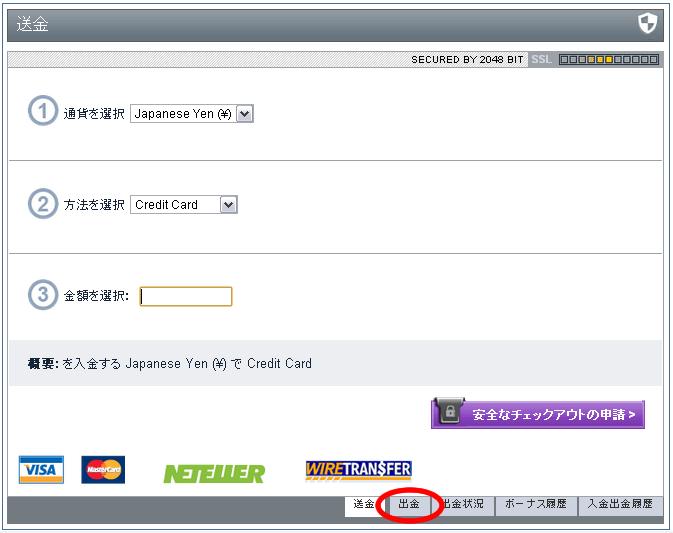Open the currency dropdown showing Japanese Yen
The image size is (673, 533).
pos(192,114)
